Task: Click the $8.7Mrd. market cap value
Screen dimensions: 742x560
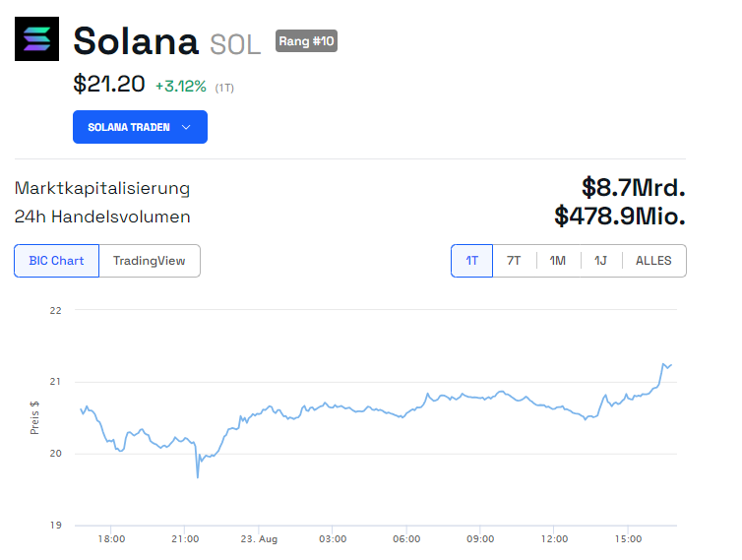Action: 633,187
